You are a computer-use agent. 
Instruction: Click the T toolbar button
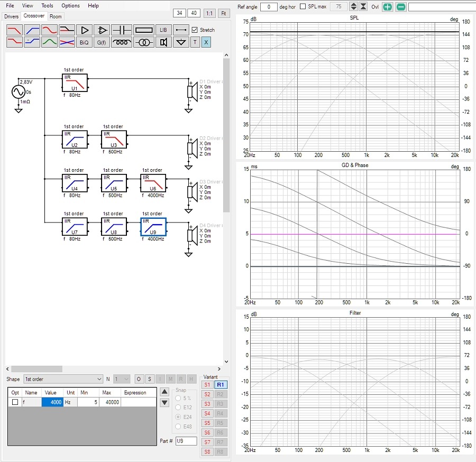195,42
